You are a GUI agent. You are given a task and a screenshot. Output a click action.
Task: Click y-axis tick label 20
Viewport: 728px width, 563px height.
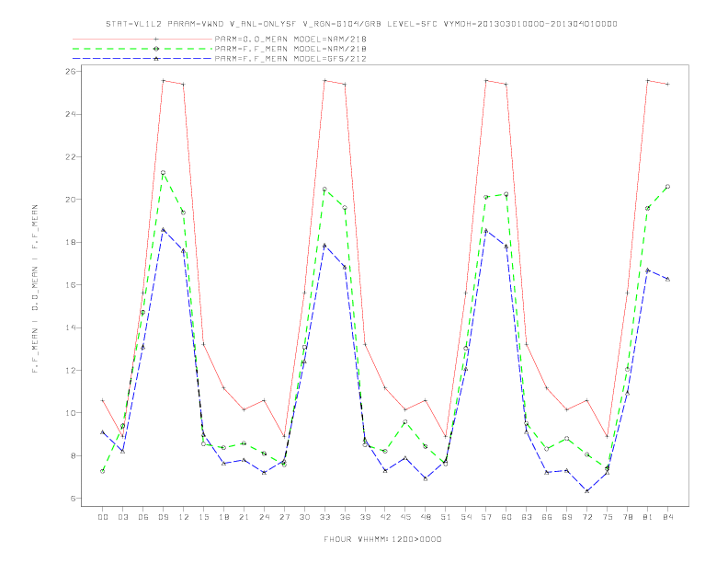(x=71, y=200)
